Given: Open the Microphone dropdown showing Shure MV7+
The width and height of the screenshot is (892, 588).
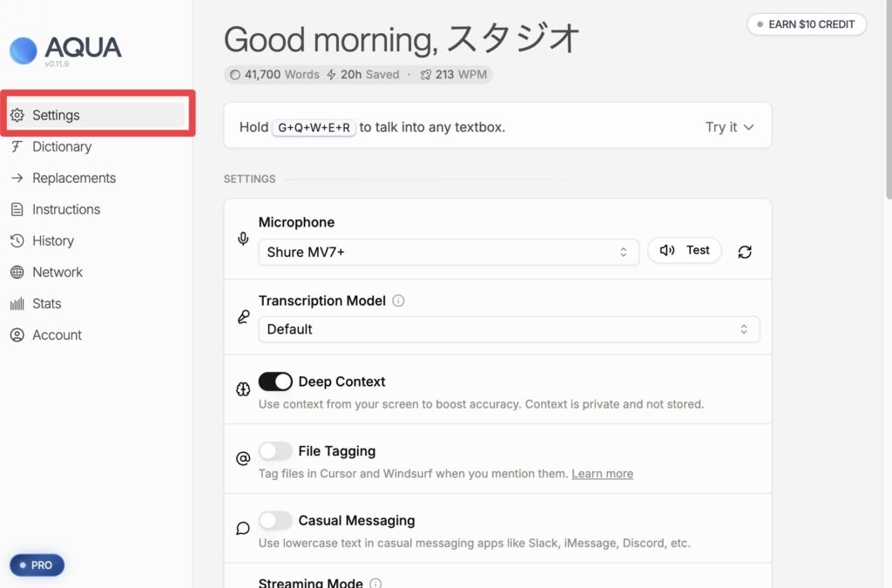Looking at the screenshot, I should [x=448, y=252].
